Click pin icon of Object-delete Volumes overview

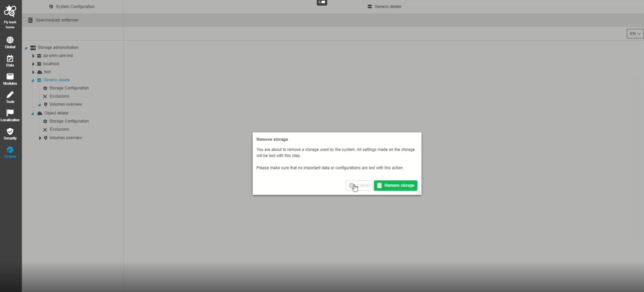tap(46, 138)
